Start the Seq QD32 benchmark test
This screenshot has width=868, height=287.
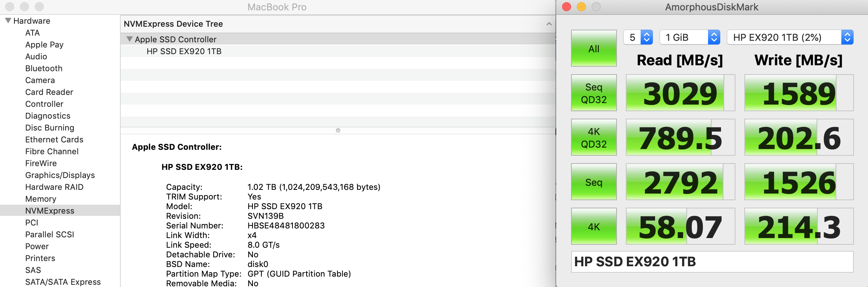click(594, 93)
